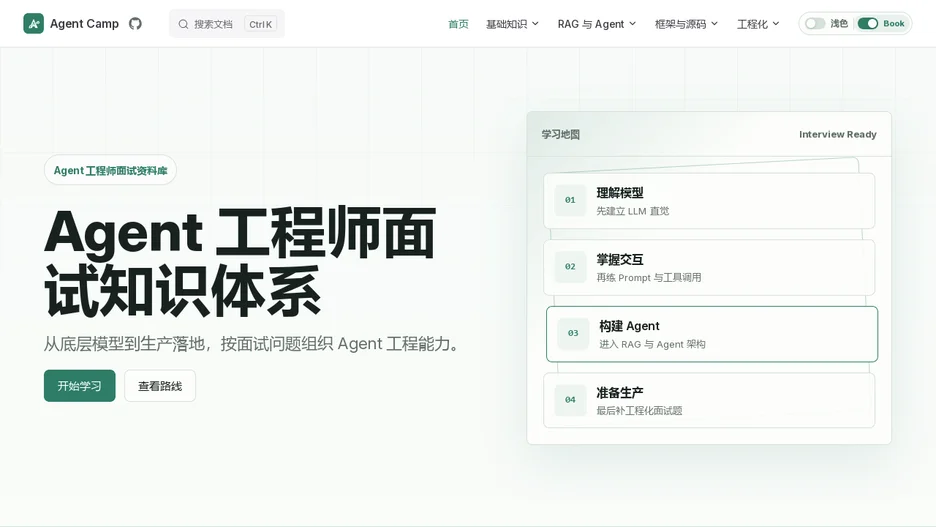Click the Interview Ready label
This screenshot has height=527, width=936.
pos(838,134)
